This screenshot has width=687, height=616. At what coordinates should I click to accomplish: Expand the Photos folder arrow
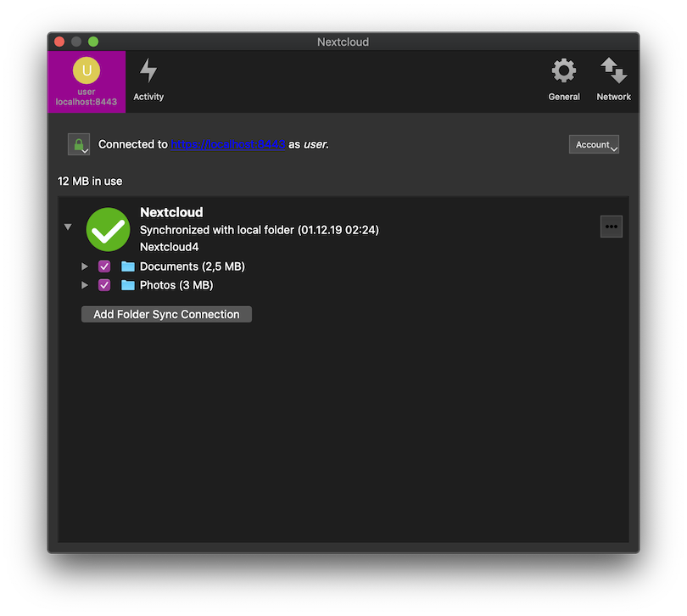[x=85, y=285]
